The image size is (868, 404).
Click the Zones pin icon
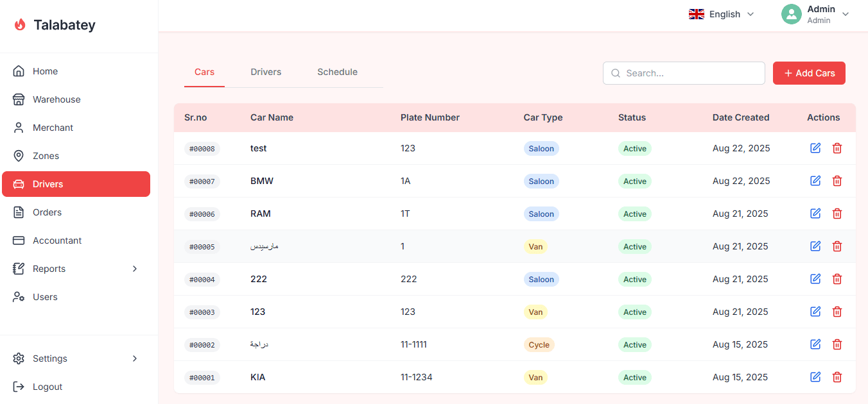point(19,156)
